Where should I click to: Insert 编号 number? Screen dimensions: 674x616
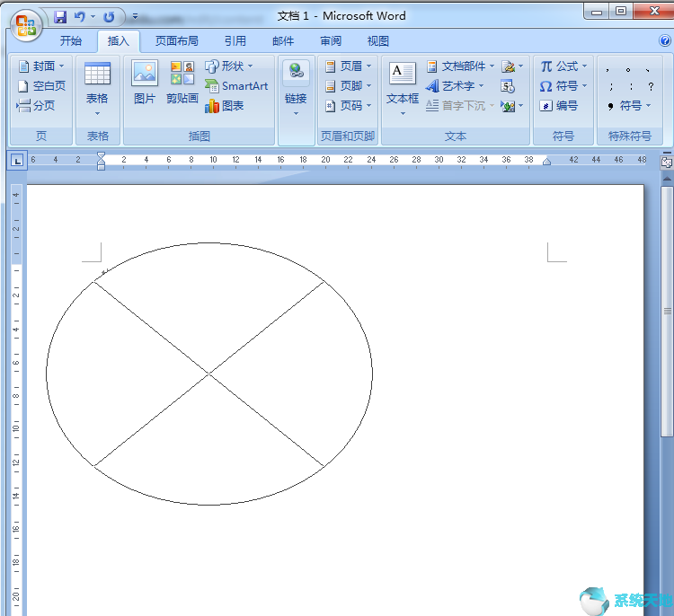click(559, 106)
